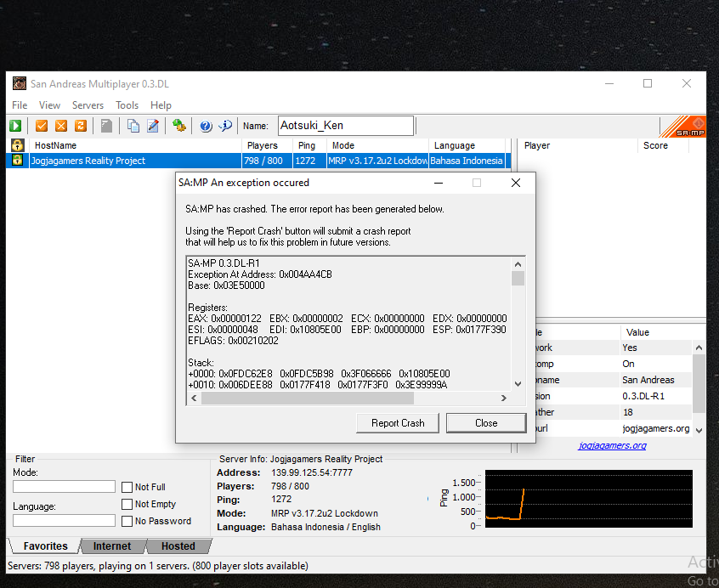Click Bahasa Indonesia language cell
The image size is (719, 588).
[467, 161]
